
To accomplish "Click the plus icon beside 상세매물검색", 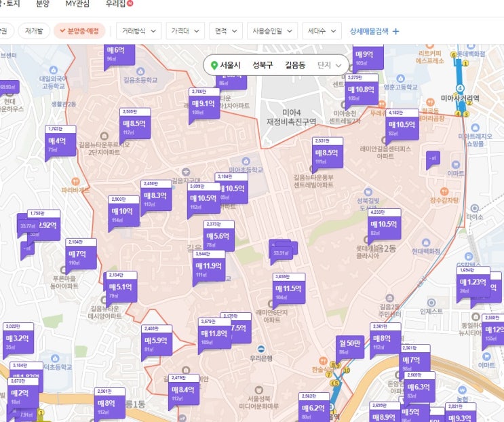I will click(x=396, y=31).
